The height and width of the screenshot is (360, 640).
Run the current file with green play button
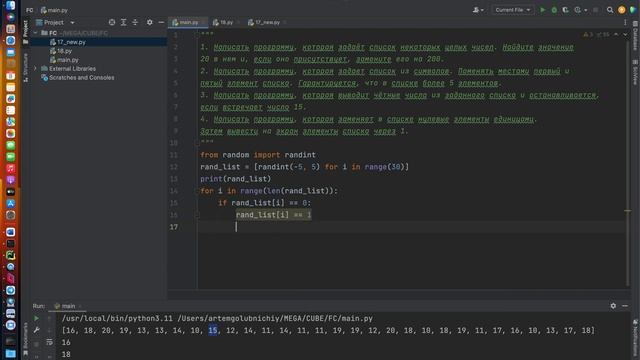point(542,10)
